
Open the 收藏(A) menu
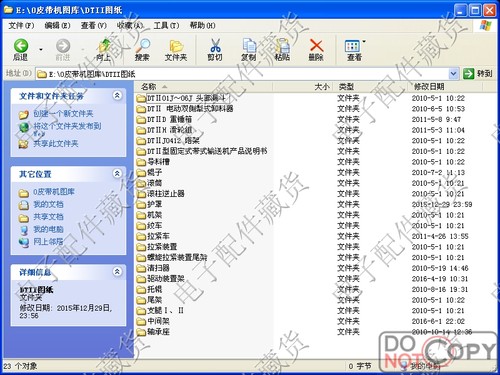point(130,25)
